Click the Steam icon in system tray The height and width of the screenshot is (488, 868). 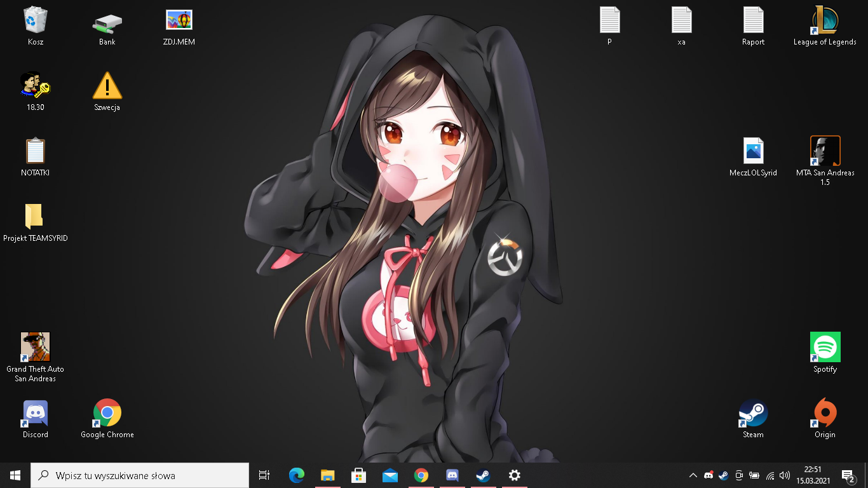point(724,475)
